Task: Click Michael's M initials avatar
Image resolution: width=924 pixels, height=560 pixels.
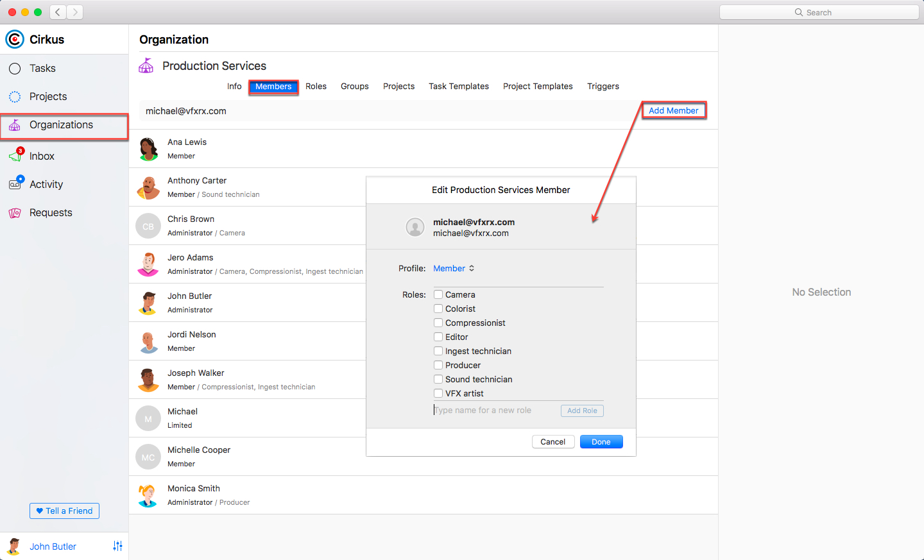Action: coord(148,418)
